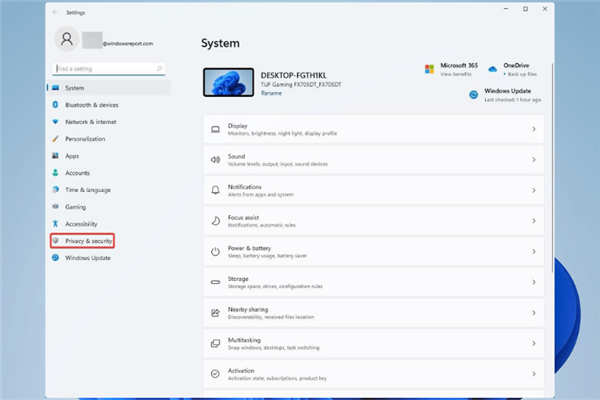Open Windows Update in sidebar
The image size is (600, 400).
pos(109,258)
